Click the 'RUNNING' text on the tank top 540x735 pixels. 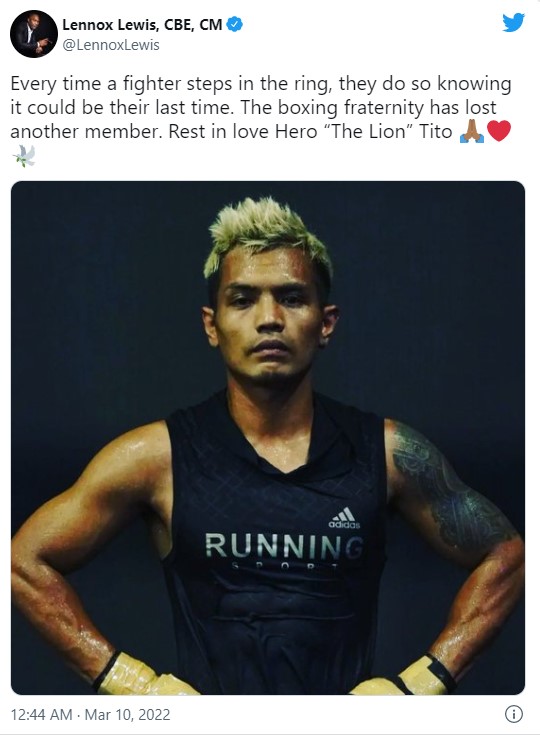pos(284,546)
